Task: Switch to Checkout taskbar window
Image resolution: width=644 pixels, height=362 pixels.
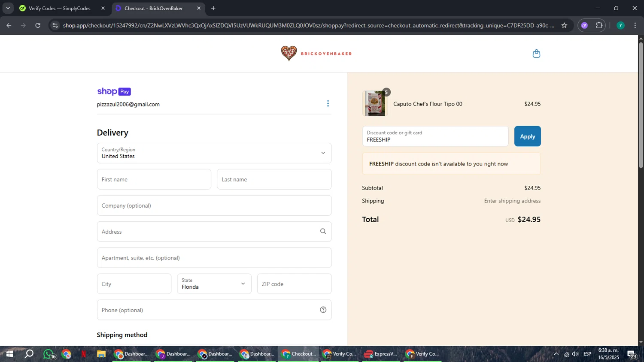Action: [x=298, y=354]
